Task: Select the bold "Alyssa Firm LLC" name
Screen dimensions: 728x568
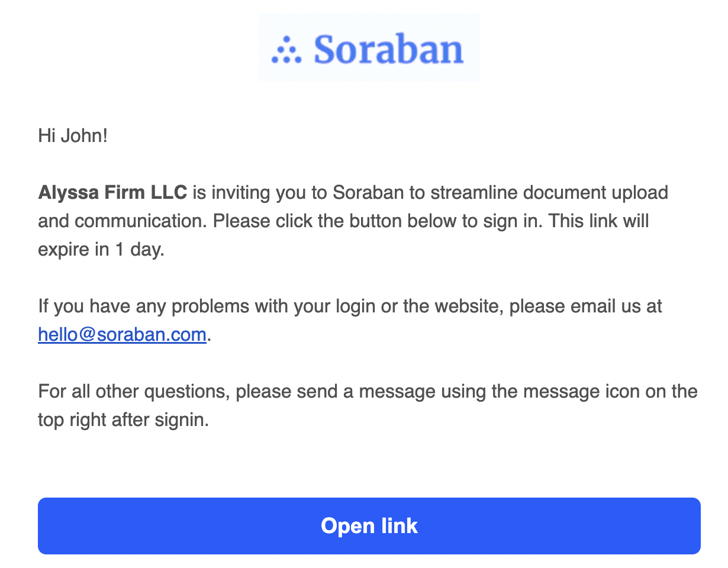Action: point(112,192)
